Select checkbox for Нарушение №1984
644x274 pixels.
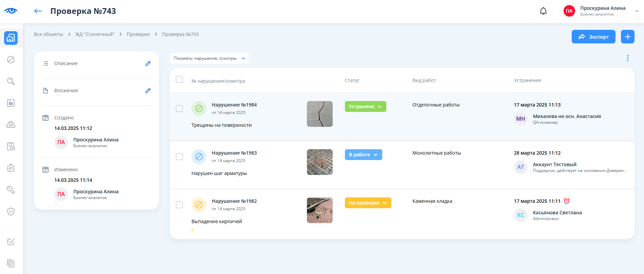click(179, 109)
